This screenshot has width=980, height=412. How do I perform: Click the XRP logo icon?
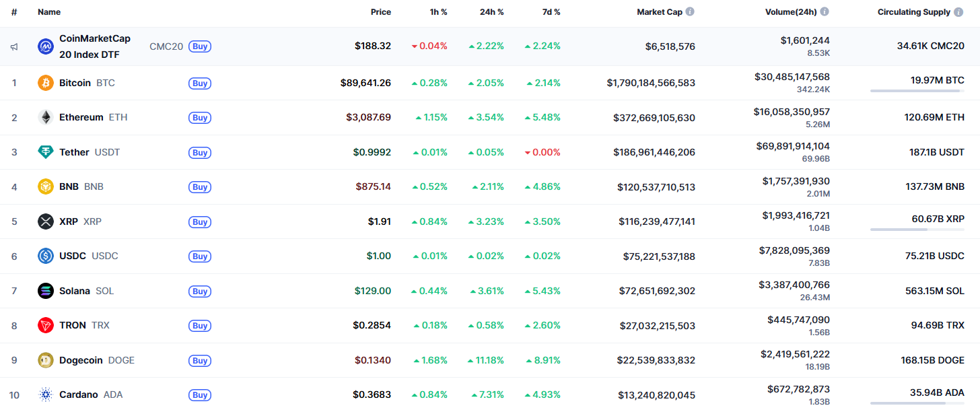(46, 221)
